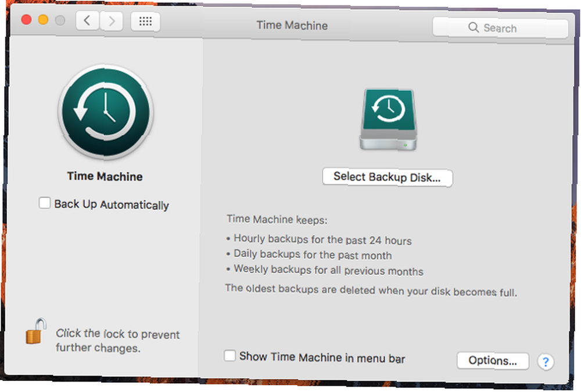The width and height of the screenshot is (581, 392).
Task: Click the large Time Machine clock icon
Action: point(106,112)
